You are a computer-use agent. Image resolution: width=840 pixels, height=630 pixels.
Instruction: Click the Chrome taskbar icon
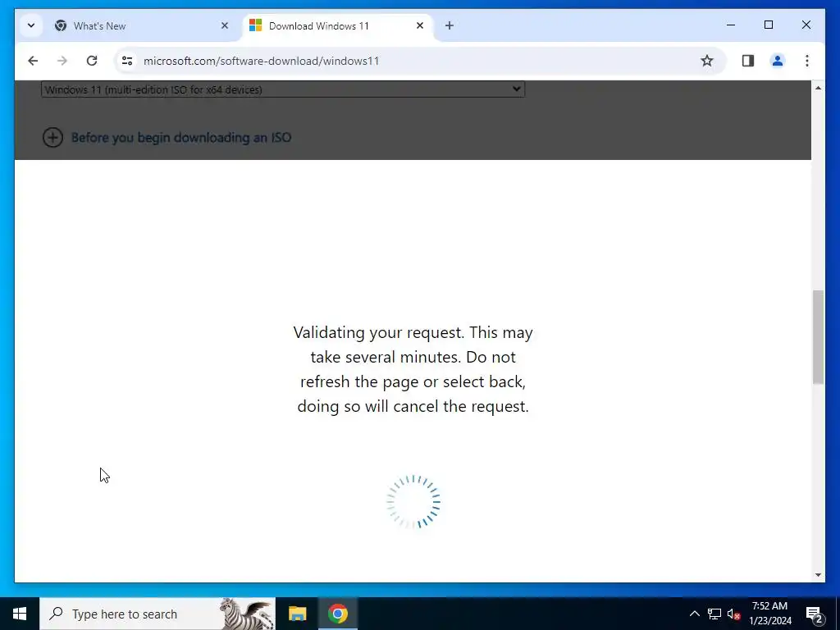338,614
